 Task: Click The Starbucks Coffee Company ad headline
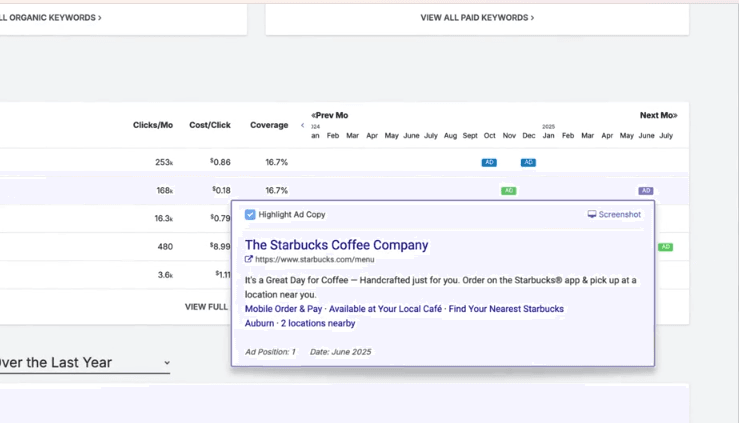pos(336,245)
